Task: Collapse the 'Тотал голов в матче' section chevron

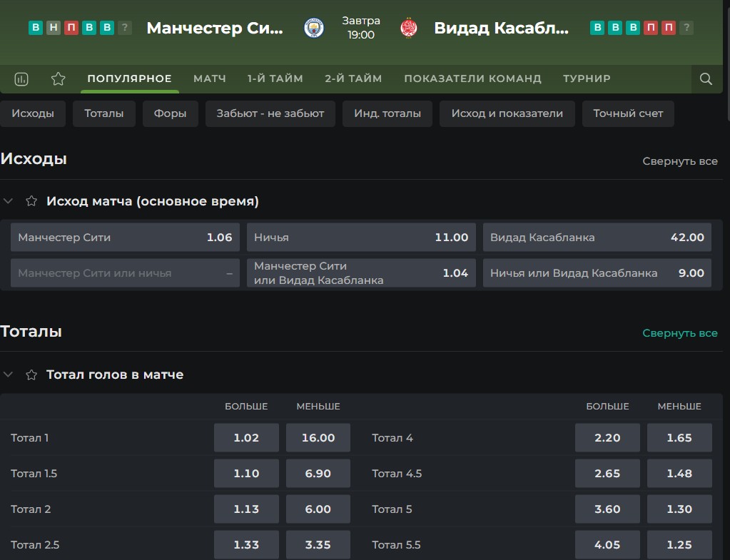Action: [x=8, y=375]
